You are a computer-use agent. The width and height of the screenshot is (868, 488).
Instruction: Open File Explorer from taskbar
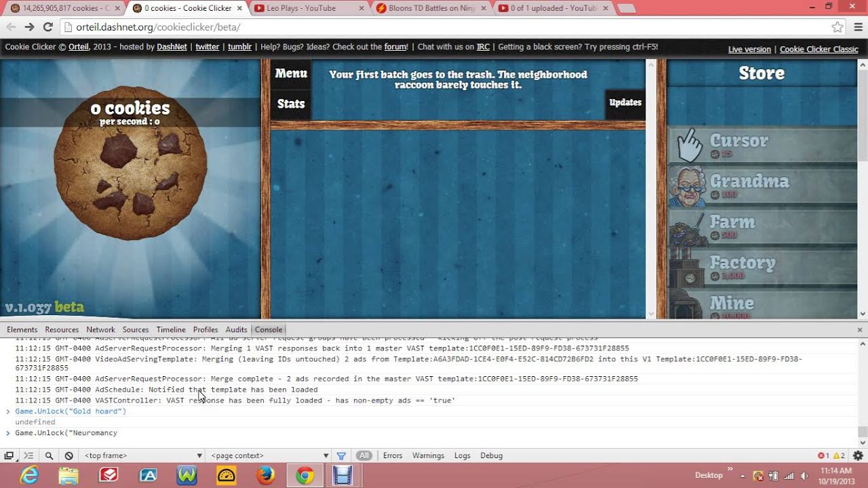point(68,476)
